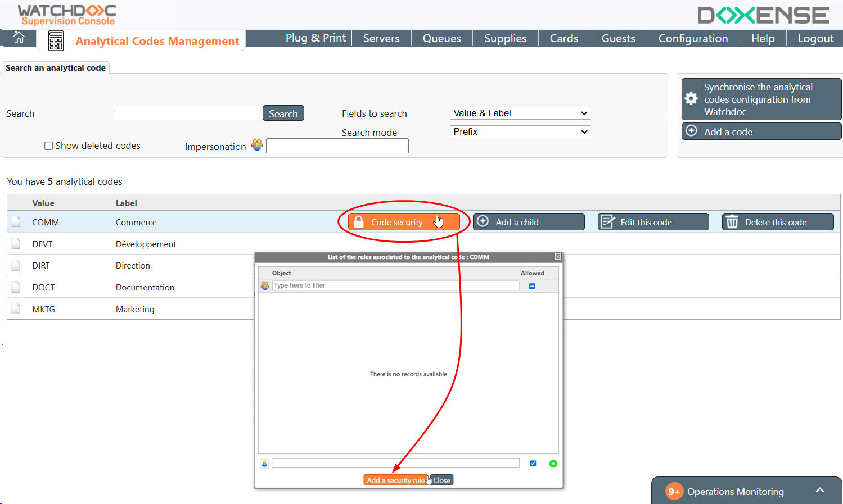The width and height of the screenshot is (843, 504).
Task: Go to home via house icon
Action: click(x=19, y=38)
